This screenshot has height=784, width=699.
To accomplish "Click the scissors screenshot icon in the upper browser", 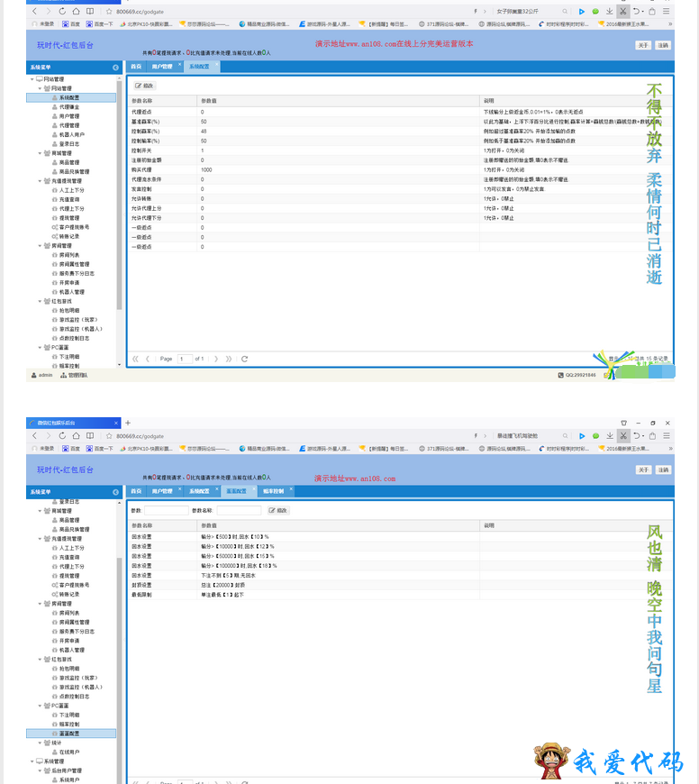I will tap(623, 11).
